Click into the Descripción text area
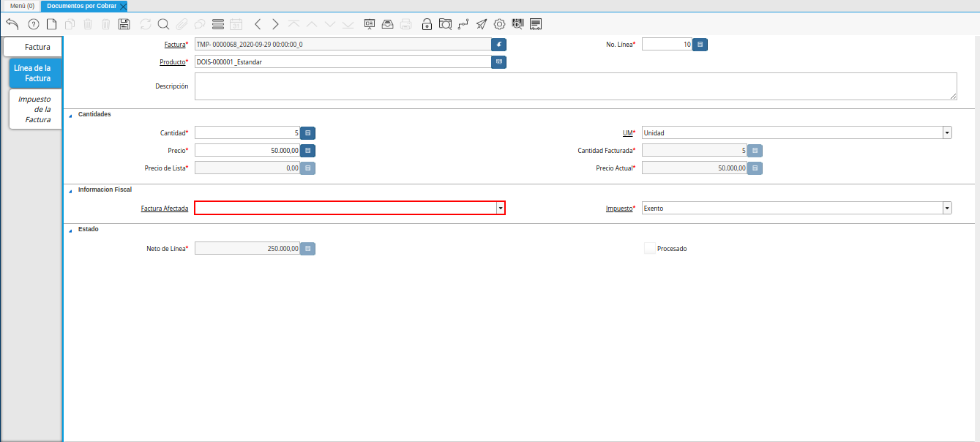The height and width of the screenshot is (442, 980). [x=576, y=86]
